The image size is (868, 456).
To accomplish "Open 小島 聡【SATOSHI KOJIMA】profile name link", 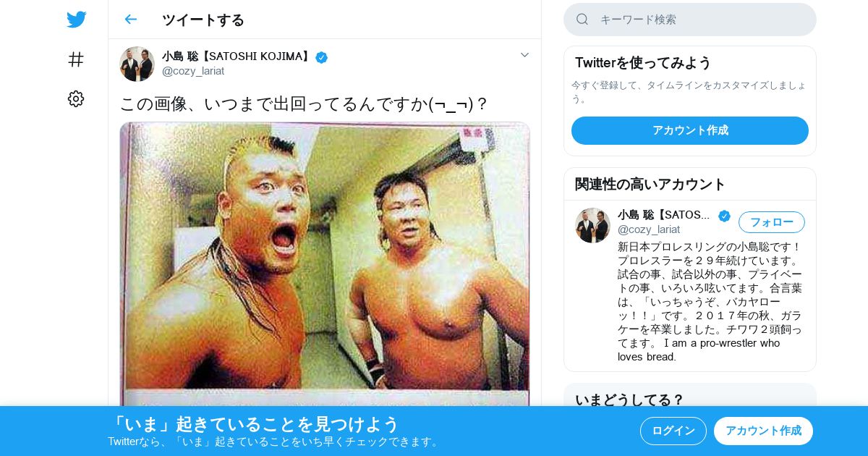I will point(237,56).
